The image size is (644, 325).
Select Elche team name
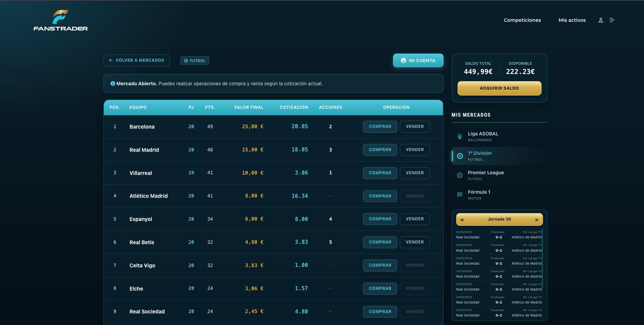point(136,289)
